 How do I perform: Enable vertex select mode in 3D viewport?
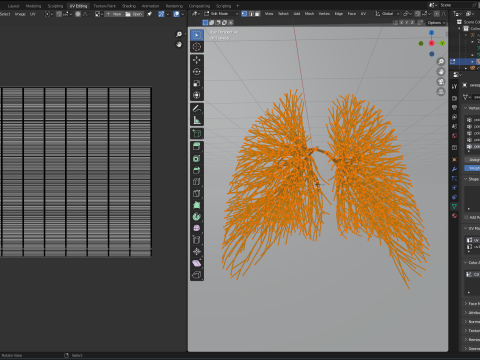coord(244,14)
